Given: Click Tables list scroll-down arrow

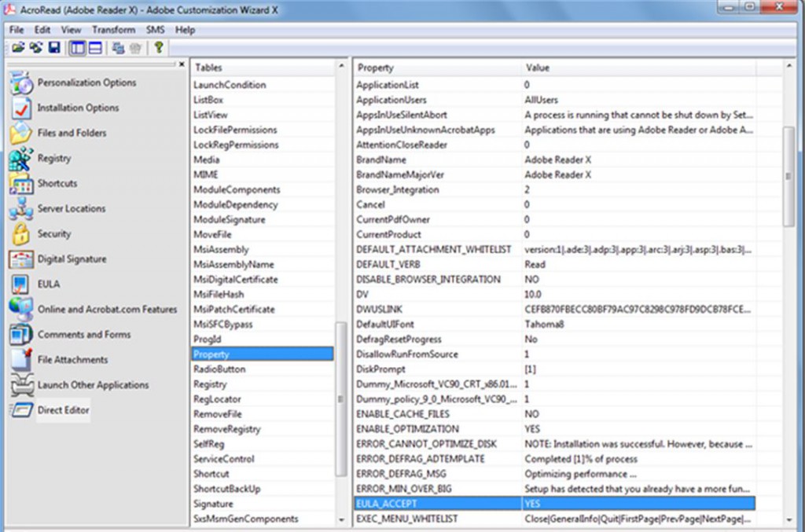Looking at the screenshot, I should tap(341, 519).
